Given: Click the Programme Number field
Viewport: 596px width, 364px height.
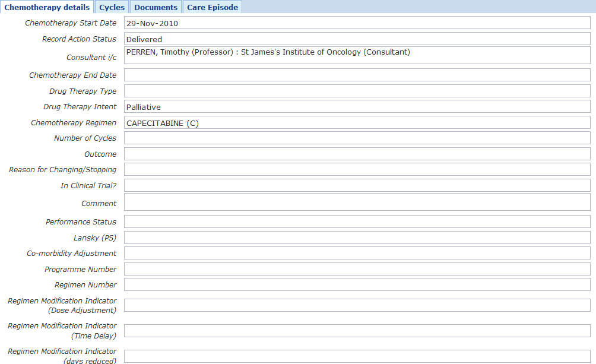Looking at the screenshot, I should click(x=357, y=270).
